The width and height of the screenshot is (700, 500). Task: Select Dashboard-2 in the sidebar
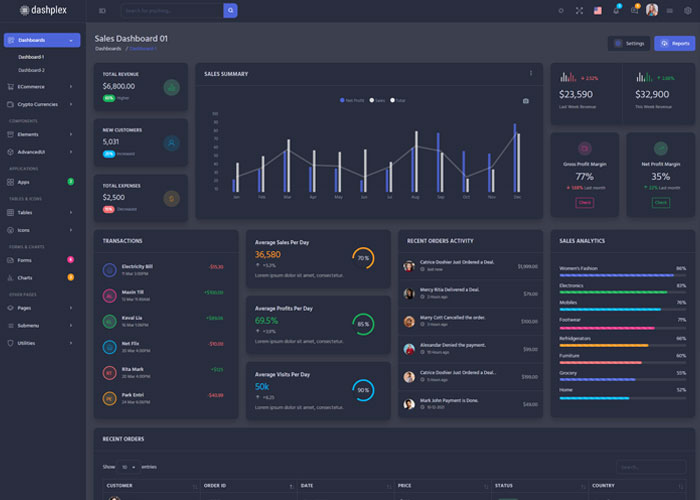31,70
